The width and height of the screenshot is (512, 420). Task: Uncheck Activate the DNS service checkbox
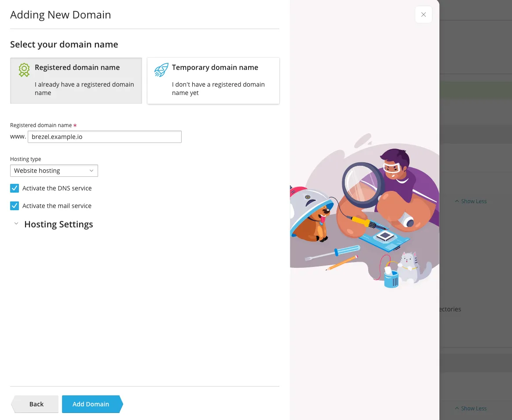(x=15, y=188)
